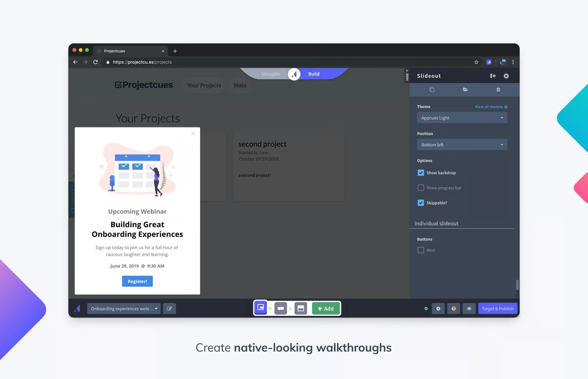Screen dimensions: 588x379
Task: Disable the Show backdrop option
Action: click(x=420, y=173)
